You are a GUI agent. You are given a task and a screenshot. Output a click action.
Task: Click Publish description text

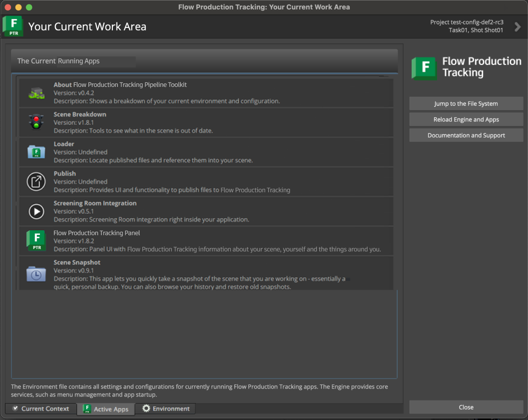172,190
